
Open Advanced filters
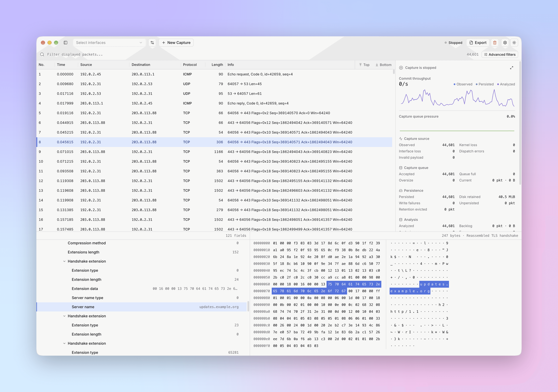[x=500, y=55]
